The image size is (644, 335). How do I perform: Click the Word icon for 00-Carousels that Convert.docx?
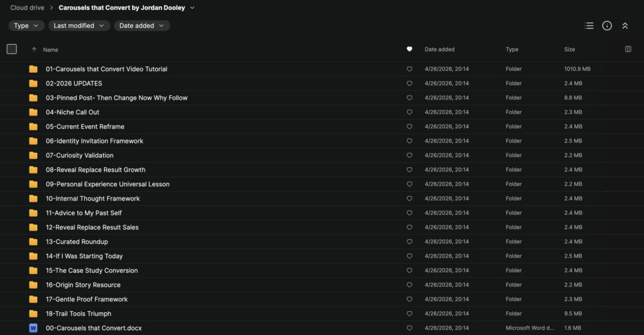pos(33,328)
